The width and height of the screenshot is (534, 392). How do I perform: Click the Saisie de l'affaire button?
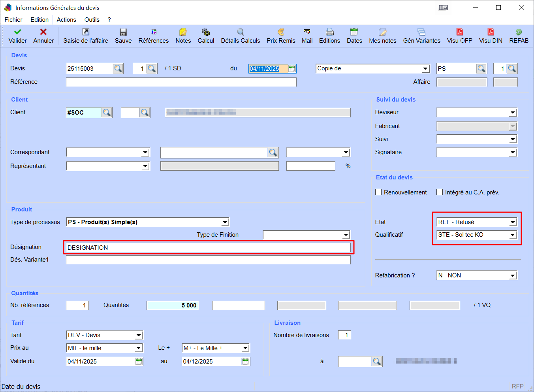[86, 36]
